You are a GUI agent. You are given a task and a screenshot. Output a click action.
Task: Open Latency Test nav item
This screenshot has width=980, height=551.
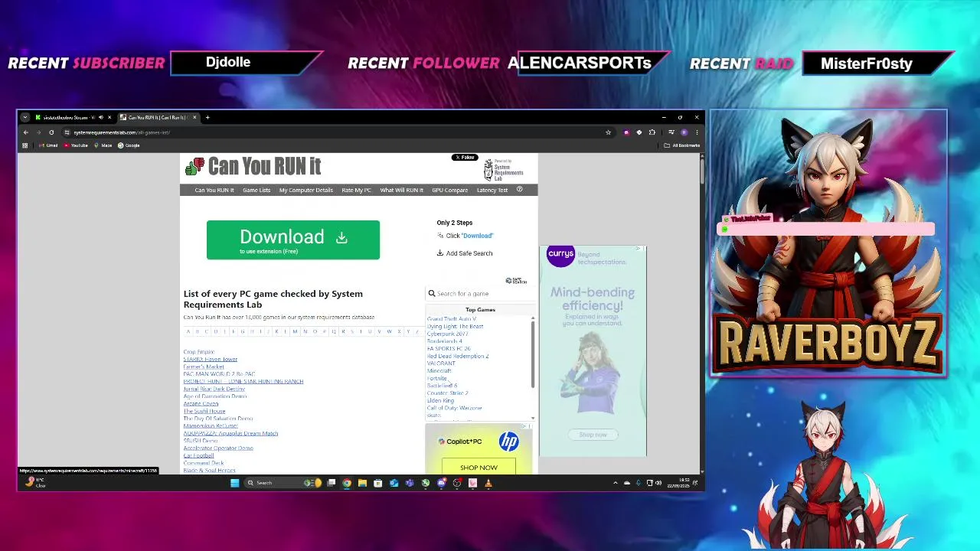coord(492,190)
